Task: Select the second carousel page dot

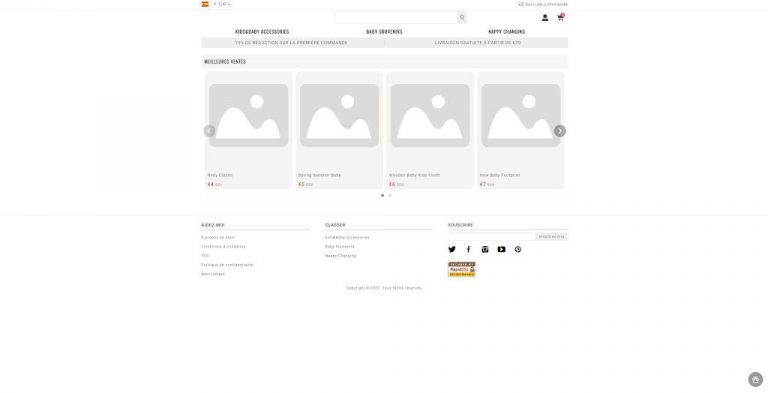Action: click(390, 196)
